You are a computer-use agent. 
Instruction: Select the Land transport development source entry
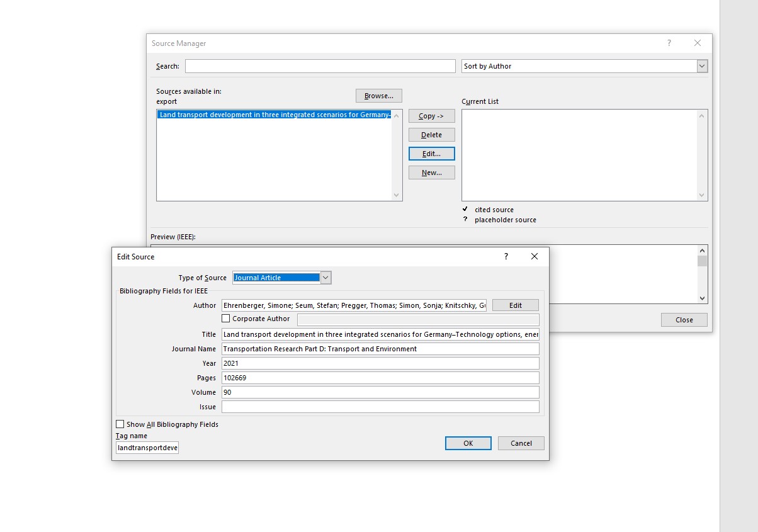click(x=274, y=115)
